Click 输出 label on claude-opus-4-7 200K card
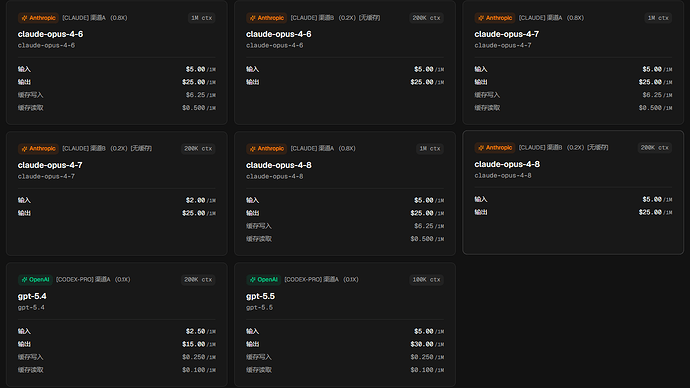Viewport: 690px width, 388px height. (24, 213)
